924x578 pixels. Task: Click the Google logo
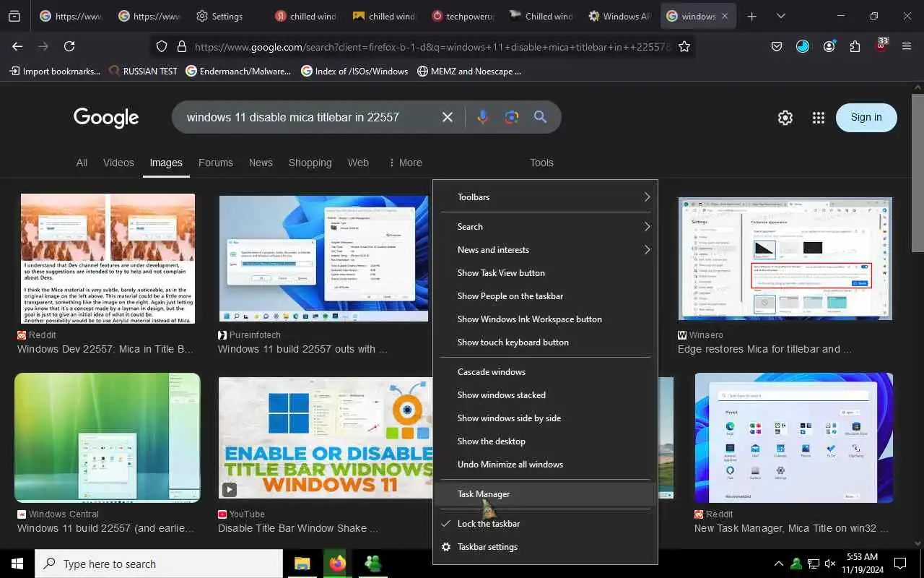(106, 118)
